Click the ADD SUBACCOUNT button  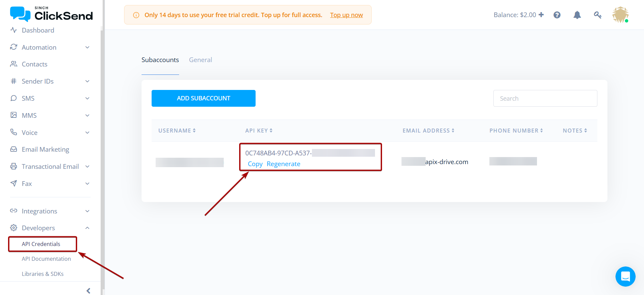[x=204, y=98]
